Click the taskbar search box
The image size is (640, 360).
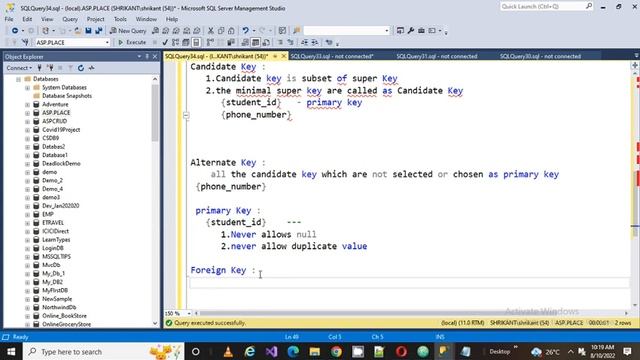[x=104, y=351]
